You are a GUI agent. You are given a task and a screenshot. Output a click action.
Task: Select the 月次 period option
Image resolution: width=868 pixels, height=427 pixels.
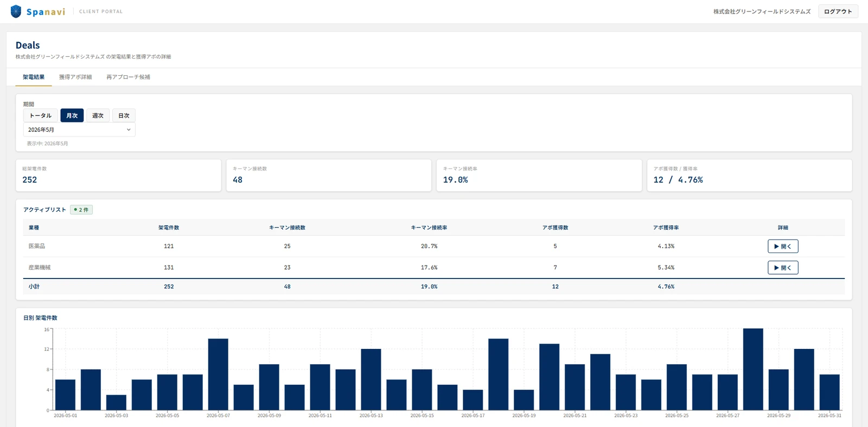click(x=72, y=115)
